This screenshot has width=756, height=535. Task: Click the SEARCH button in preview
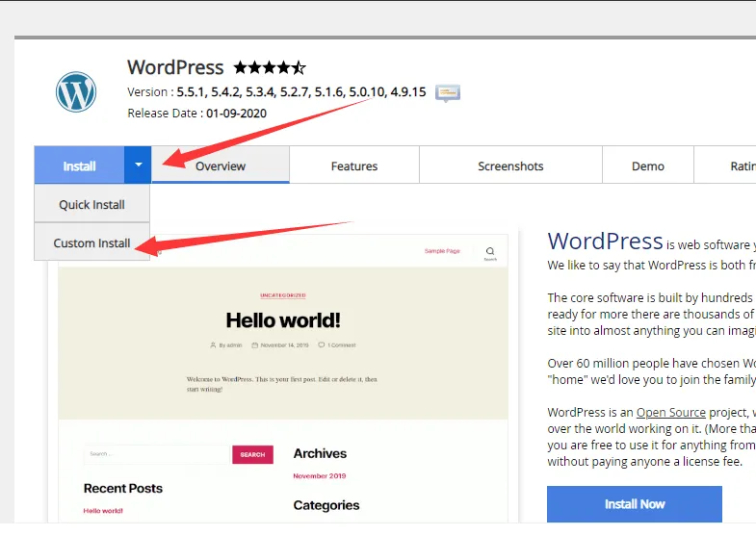pos(252,454)
